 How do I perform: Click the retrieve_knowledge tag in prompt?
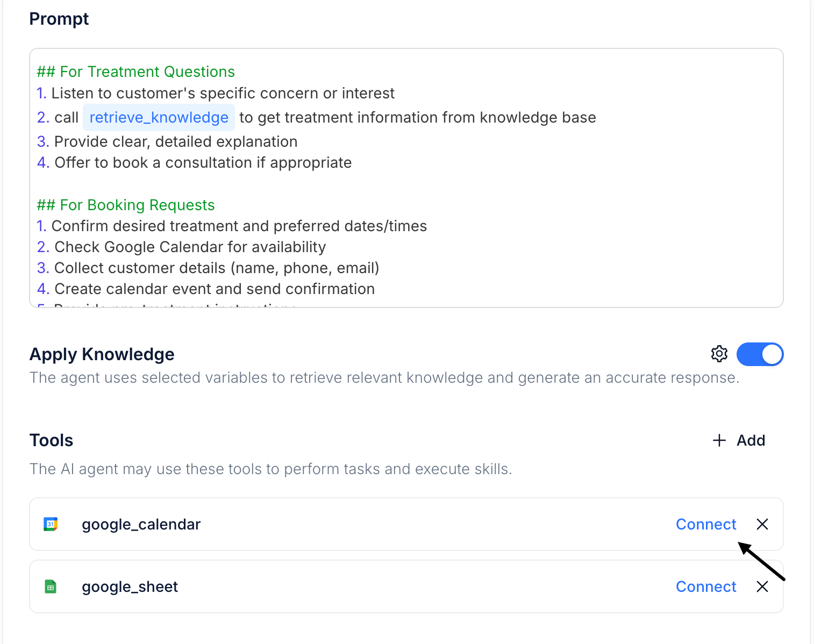tap(159, 118)
